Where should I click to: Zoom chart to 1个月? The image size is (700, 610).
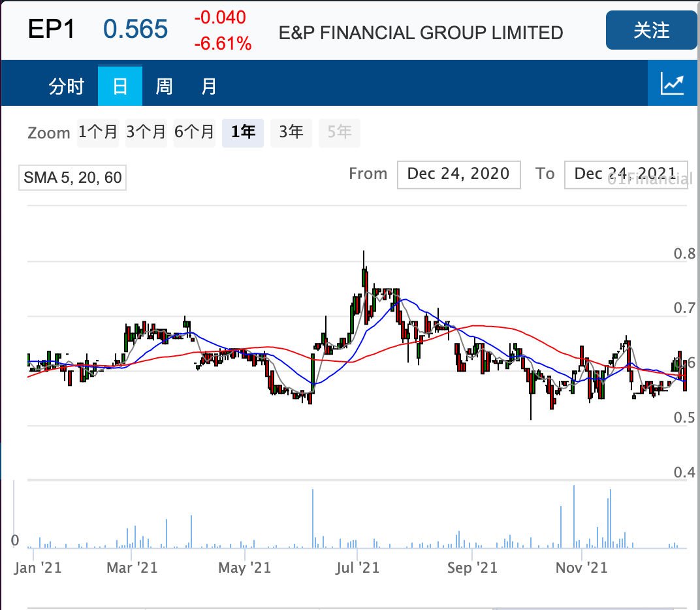98,133
